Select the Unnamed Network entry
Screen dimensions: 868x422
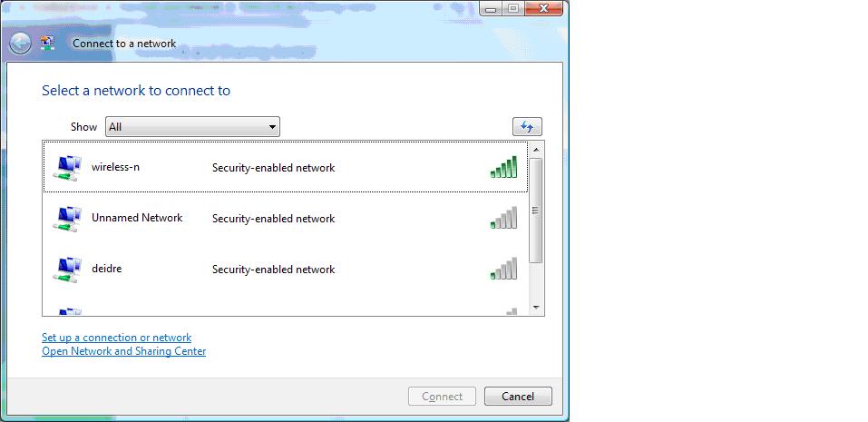pos(286,218)
